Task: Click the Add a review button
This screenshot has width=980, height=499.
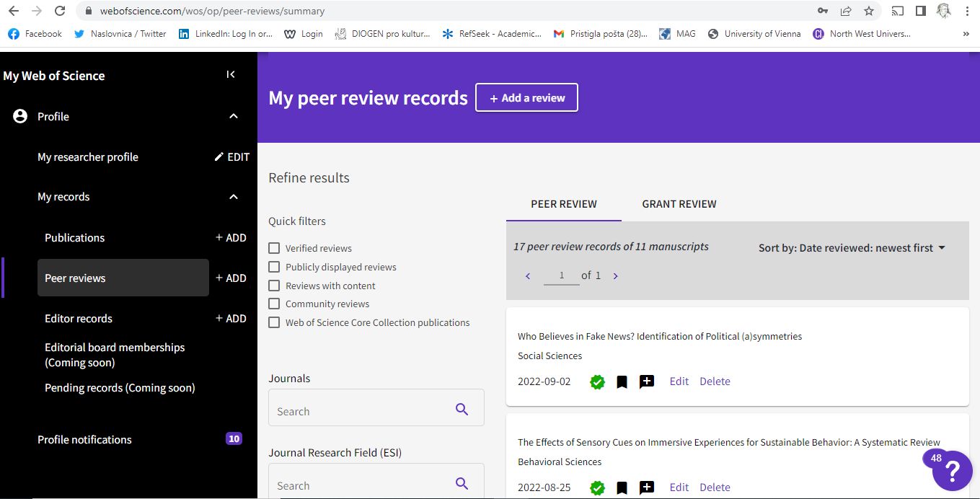Action: [x=526, y=98]
